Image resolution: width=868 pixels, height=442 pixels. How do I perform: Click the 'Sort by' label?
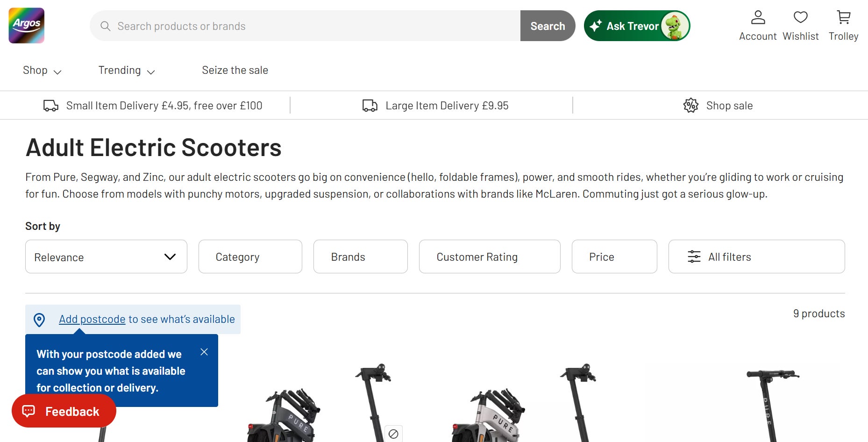[x=43, y=226]
